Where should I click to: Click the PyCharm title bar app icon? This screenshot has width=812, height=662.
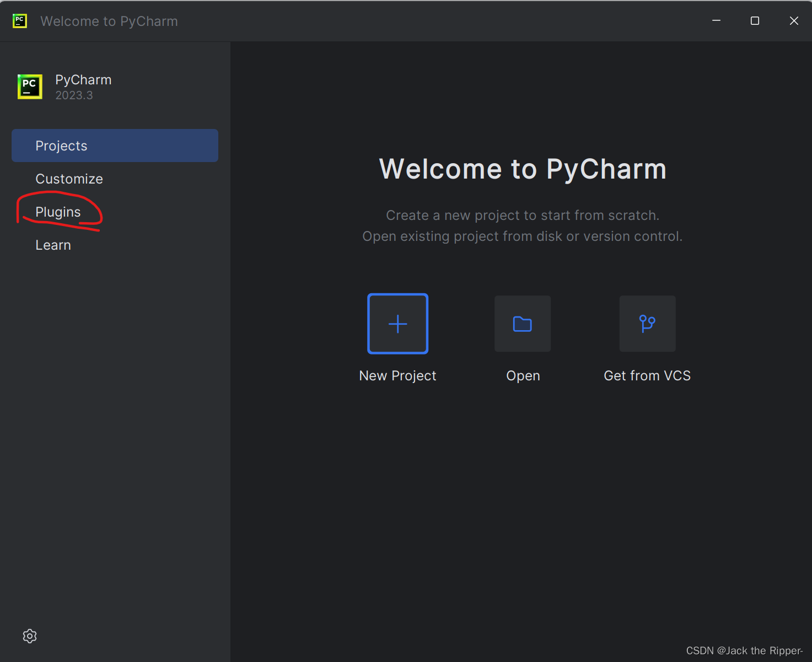20,21
